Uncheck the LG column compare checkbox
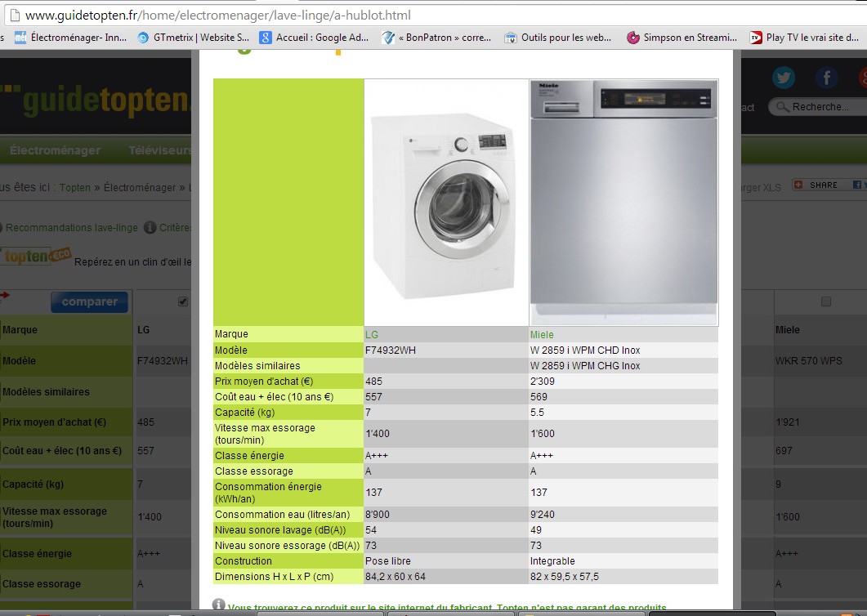The width and height of the screenshot is (867, 616). tap(183, 301)
